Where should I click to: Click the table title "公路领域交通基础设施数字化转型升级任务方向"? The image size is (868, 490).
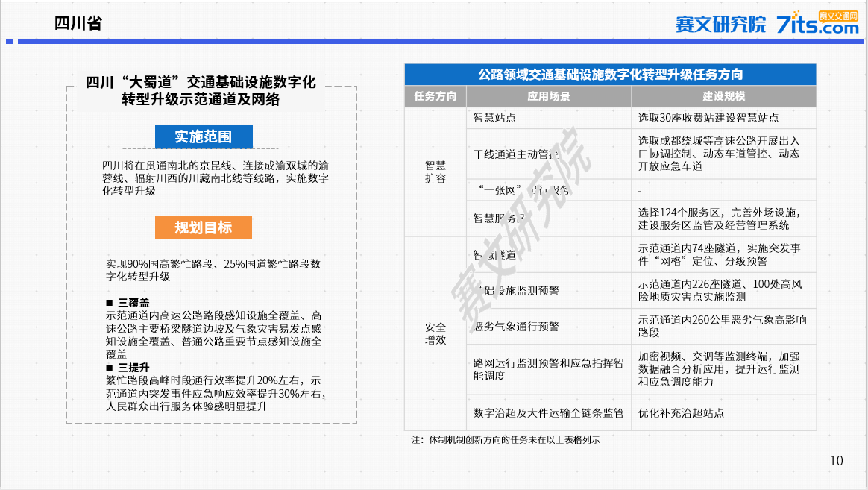610,75
